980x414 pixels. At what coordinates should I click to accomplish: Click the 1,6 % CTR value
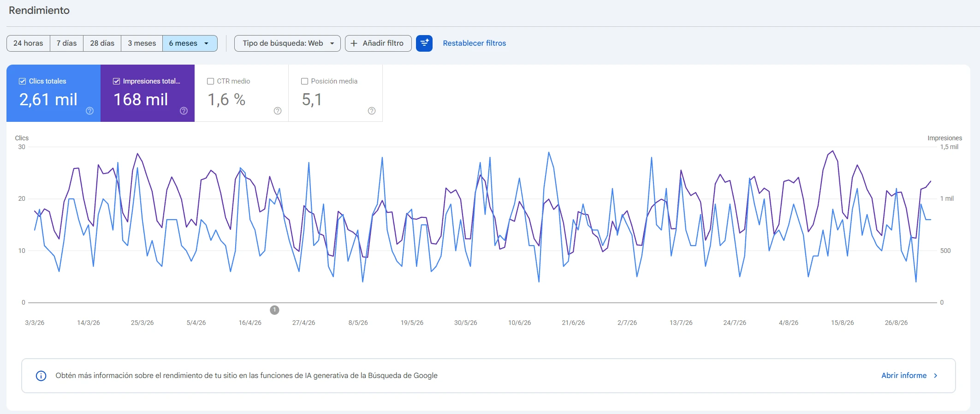click(x=226, y=100)
